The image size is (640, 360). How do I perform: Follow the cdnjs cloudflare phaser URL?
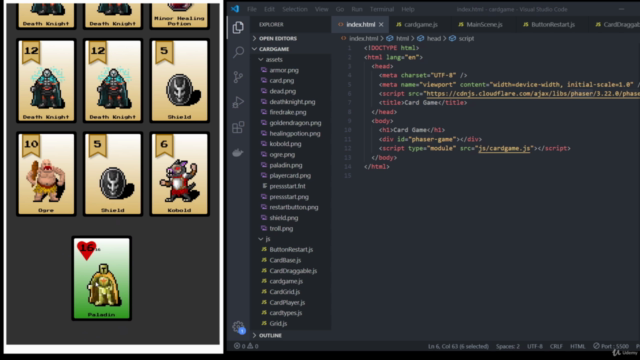click(533, 93)
